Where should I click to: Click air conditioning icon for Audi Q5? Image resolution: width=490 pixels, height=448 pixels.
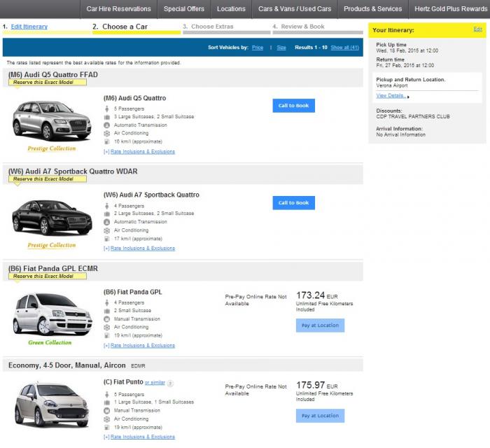tap(107, 134)
